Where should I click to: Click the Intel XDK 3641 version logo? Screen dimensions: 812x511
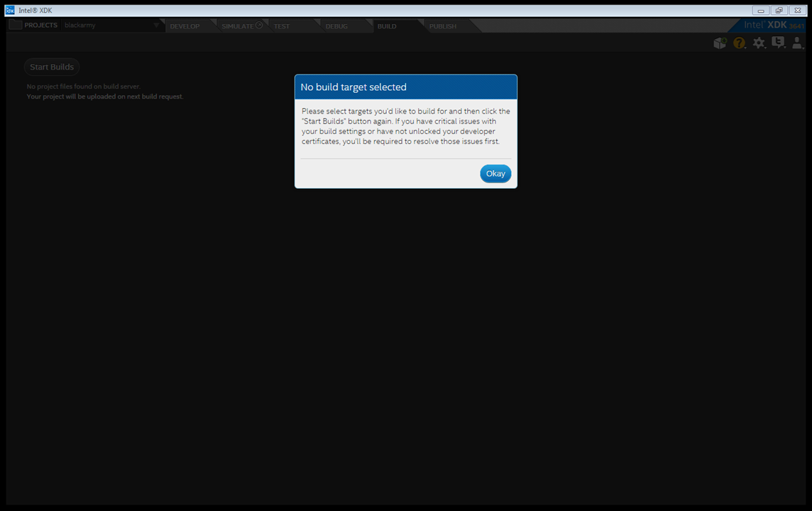(x=774, y=25)
